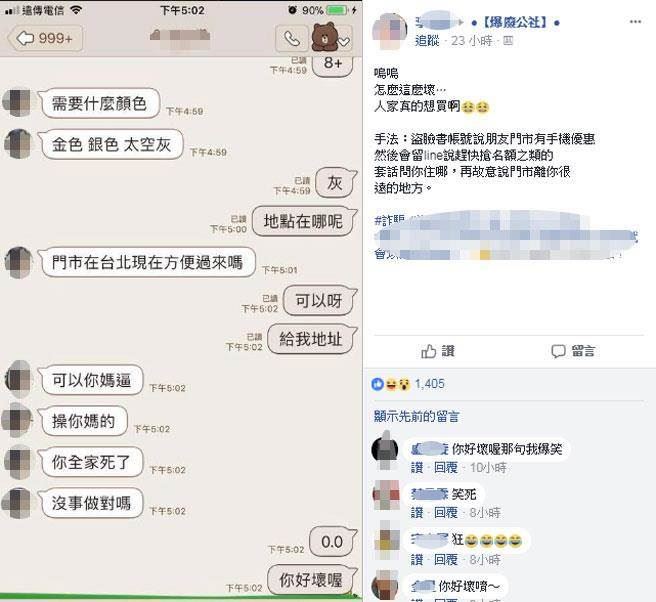Tap the phone call icon in chat header
Image resolution: width=656 pixels, height=602 pixels.
[x=292, y=38]
